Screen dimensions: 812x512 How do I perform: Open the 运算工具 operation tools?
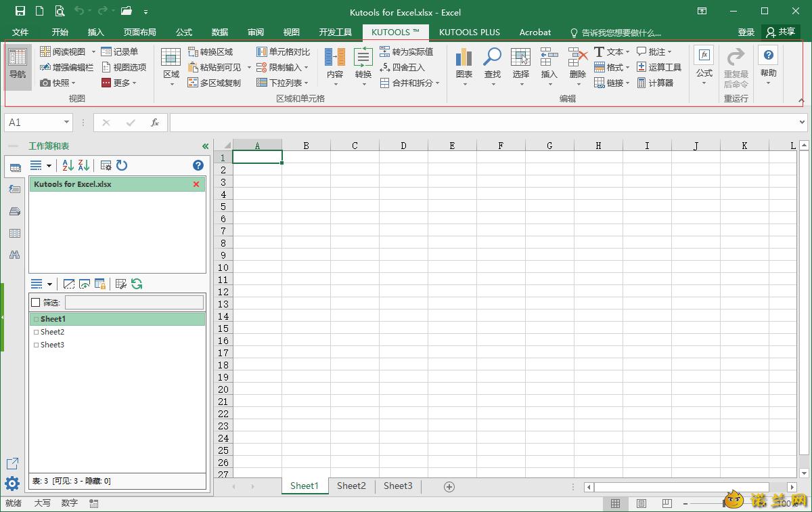659,67
